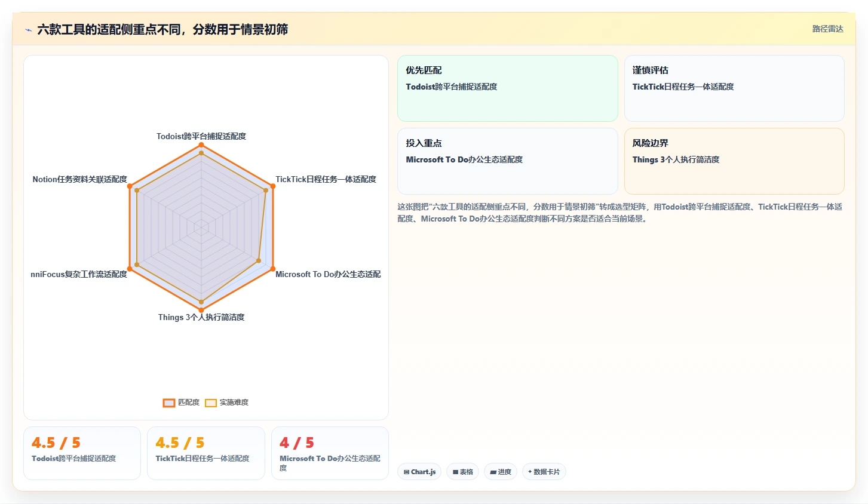Click the OmniFocus复杂工作流适配度 radar axis label

79,274
